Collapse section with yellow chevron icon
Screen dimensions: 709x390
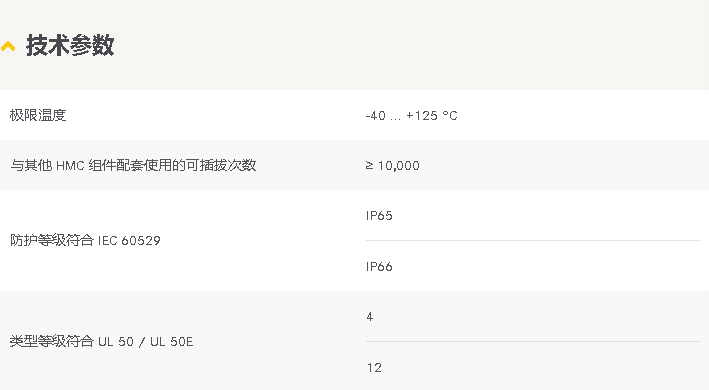click(x=8, y=46)
